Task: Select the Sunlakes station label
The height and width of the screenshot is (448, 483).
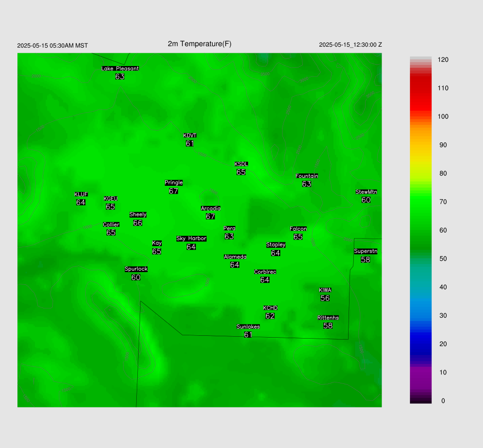Action: [x=248, y=327]
